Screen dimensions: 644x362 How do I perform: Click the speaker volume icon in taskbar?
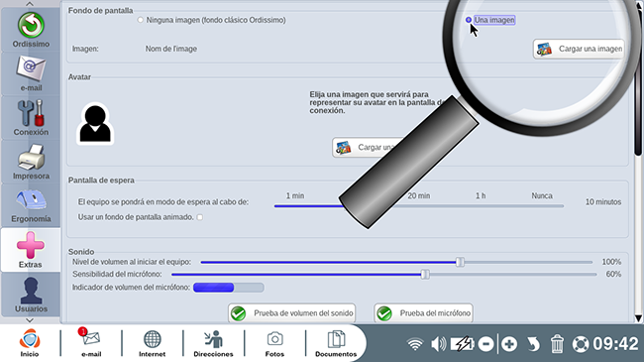(x=438, y=344)
